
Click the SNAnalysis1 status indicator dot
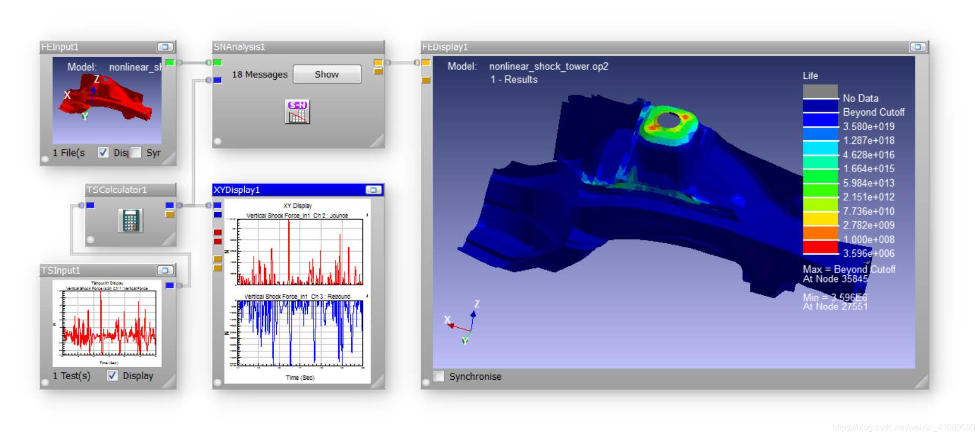[217, 141]
